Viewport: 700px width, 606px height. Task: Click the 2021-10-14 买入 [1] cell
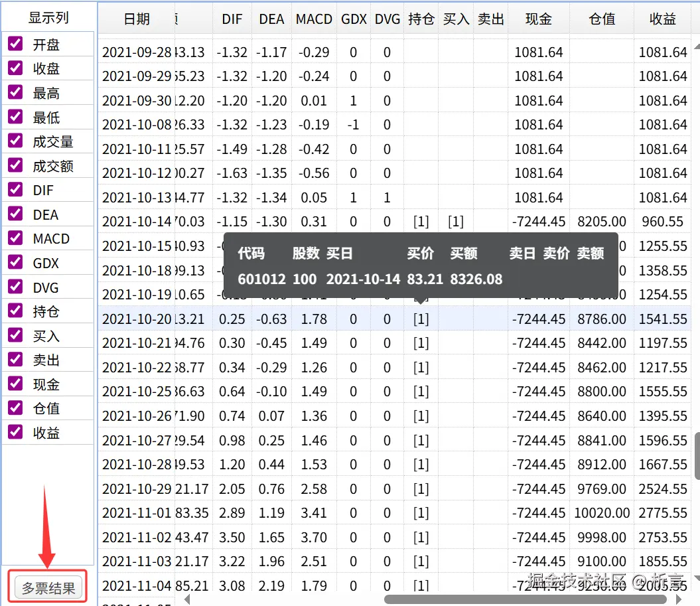pyautogui.click(x=456, y=222)
